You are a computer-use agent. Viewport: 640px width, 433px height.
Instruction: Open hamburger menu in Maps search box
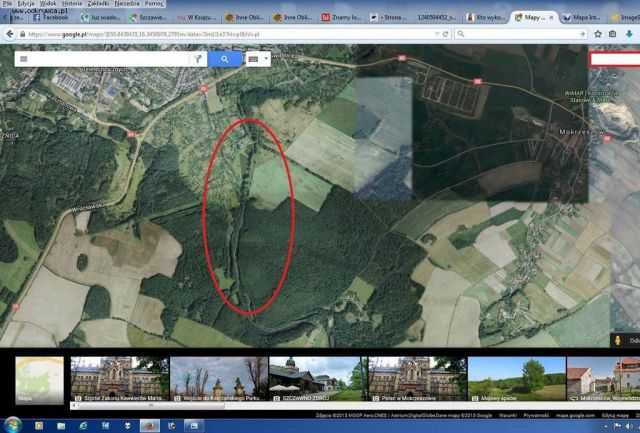pos(23,59)
